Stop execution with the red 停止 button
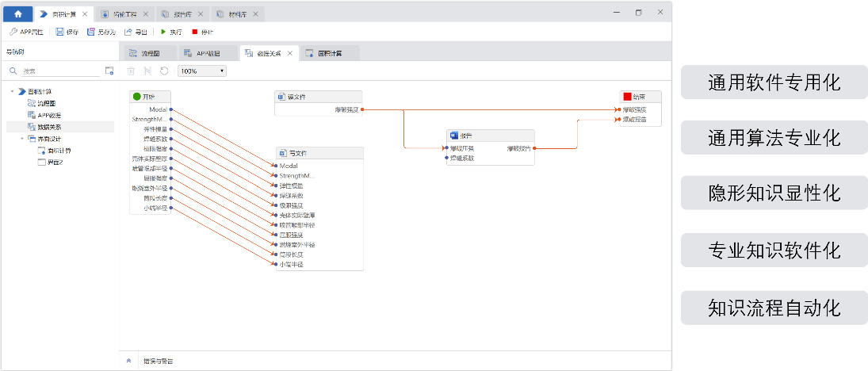The image size is (868, 371). (x=194, y=32)
